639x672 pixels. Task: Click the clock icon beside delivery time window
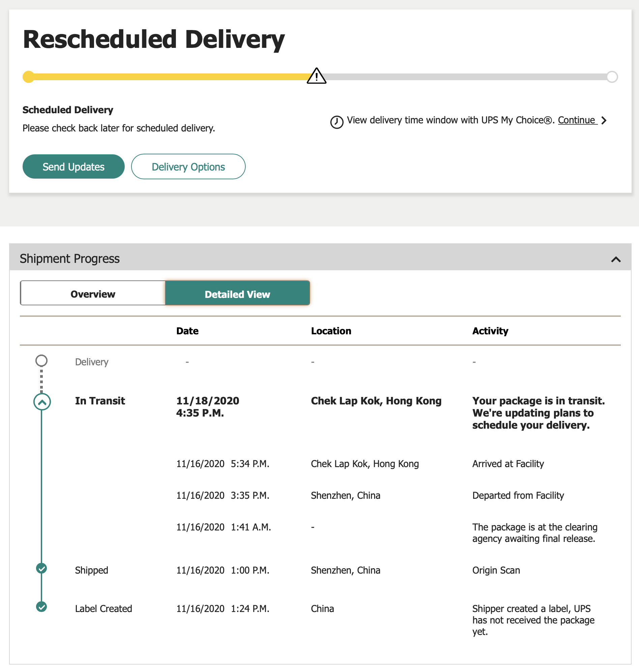(337, 122)
